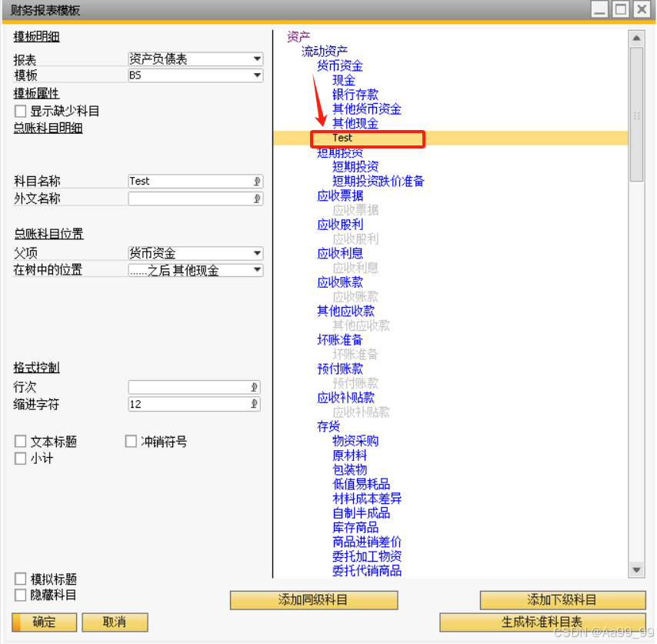657x644 pixels.
Task: Select blue 其他应收款 parent node
Action: [345, 312]
